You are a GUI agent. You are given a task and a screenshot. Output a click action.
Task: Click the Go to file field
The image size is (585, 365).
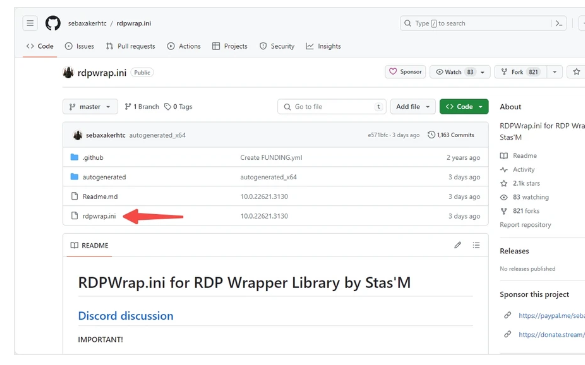click(x=332, y=107)
